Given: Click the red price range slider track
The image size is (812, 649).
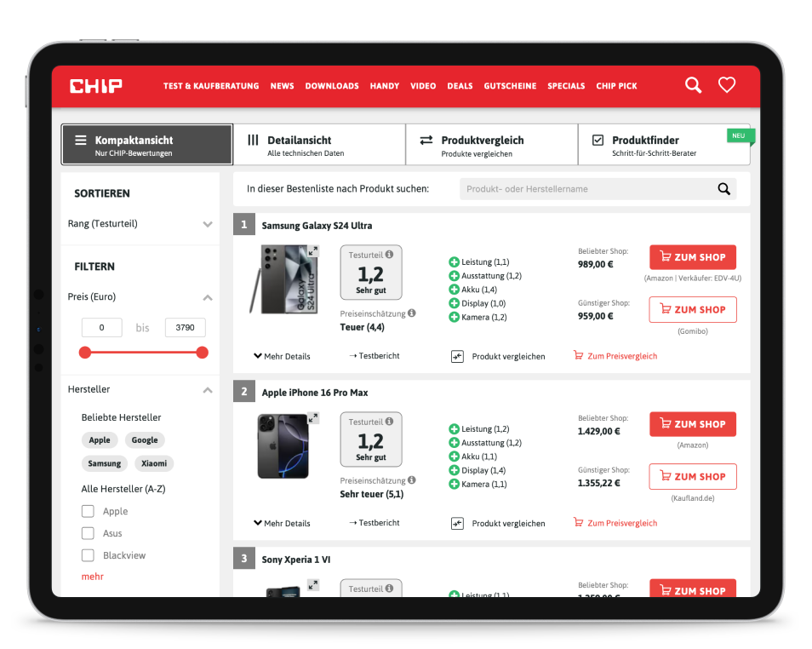Looking at the screenshot, I should coord(144,353).
